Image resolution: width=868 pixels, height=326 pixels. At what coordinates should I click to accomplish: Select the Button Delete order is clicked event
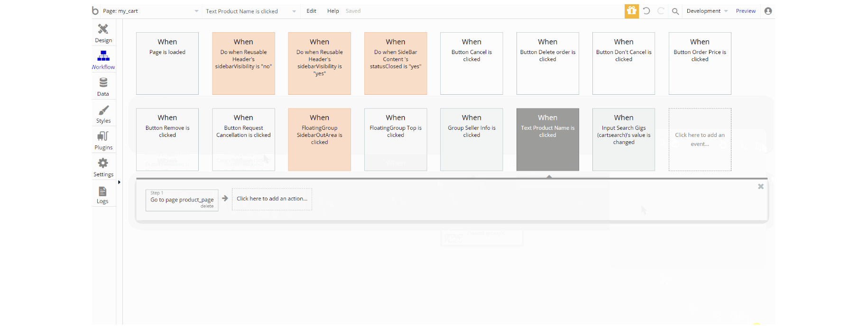[547, 63]
